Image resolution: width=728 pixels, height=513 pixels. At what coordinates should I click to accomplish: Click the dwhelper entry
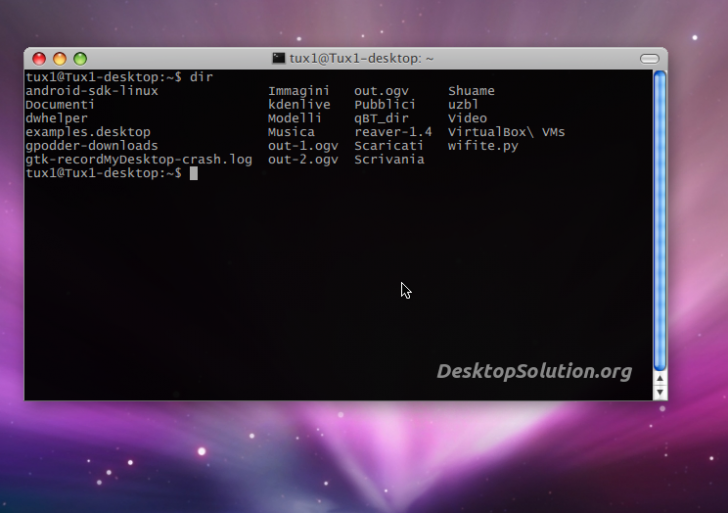point(56,118)
